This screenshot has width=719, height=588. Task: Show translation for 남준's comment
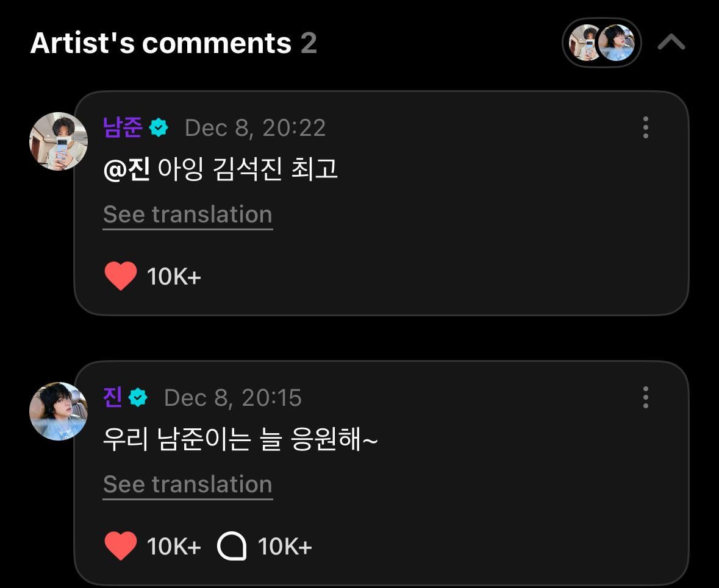coord(187,214)
